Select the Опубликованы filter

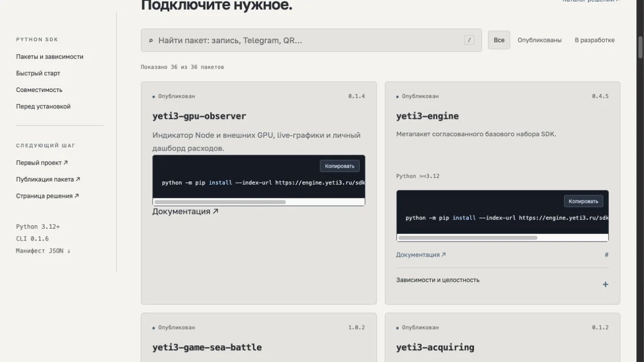540,40
